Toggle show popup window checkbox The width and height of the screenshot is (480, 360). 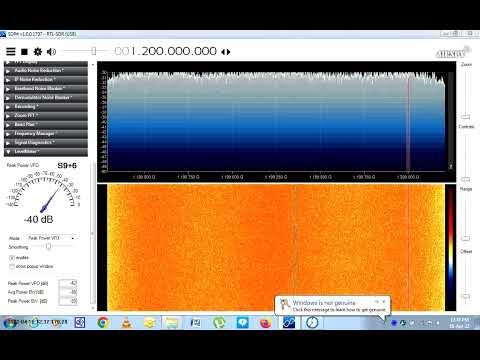click(x=12, y=266)
